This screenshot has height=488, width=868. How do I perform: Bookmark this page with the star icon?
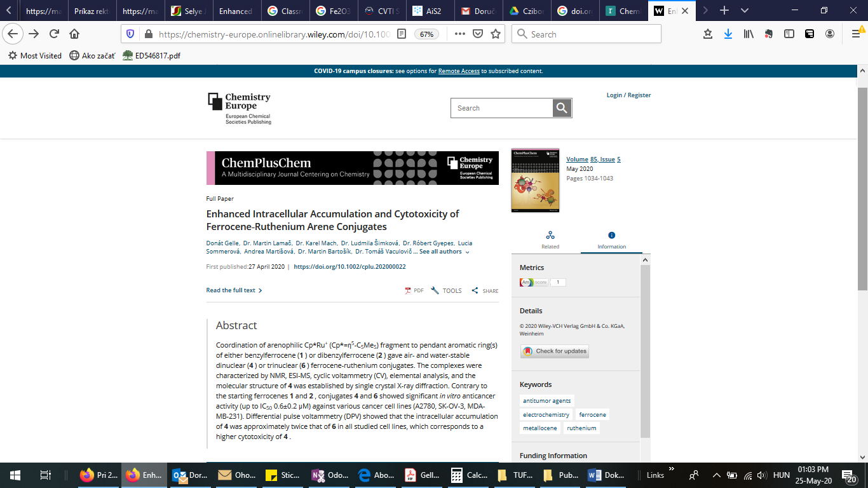pos(496,34)
